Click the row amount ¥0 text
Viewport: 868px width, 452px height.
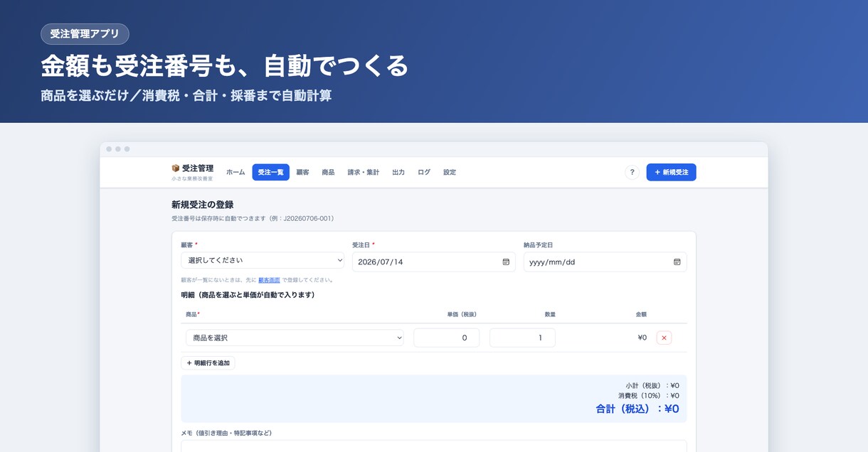click(642, 338)
